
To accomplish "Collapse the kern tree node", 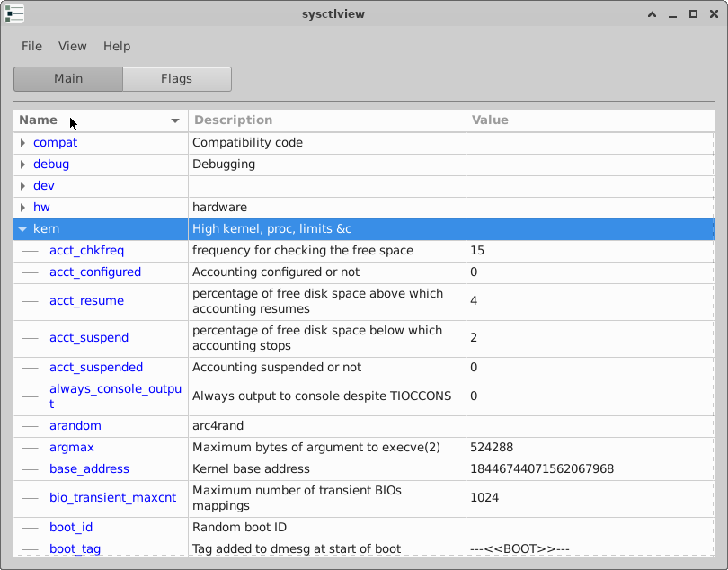I will 23,229.
